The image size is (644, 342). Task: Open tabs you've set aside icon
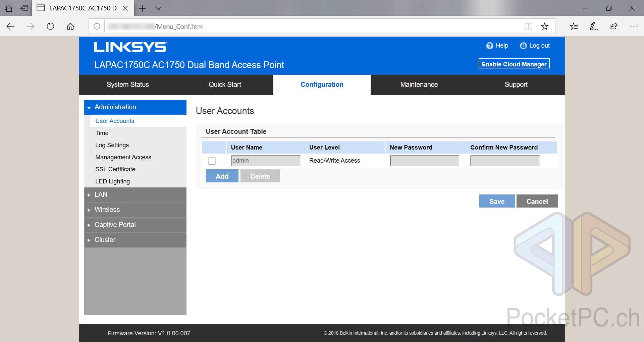coord(8,8)
